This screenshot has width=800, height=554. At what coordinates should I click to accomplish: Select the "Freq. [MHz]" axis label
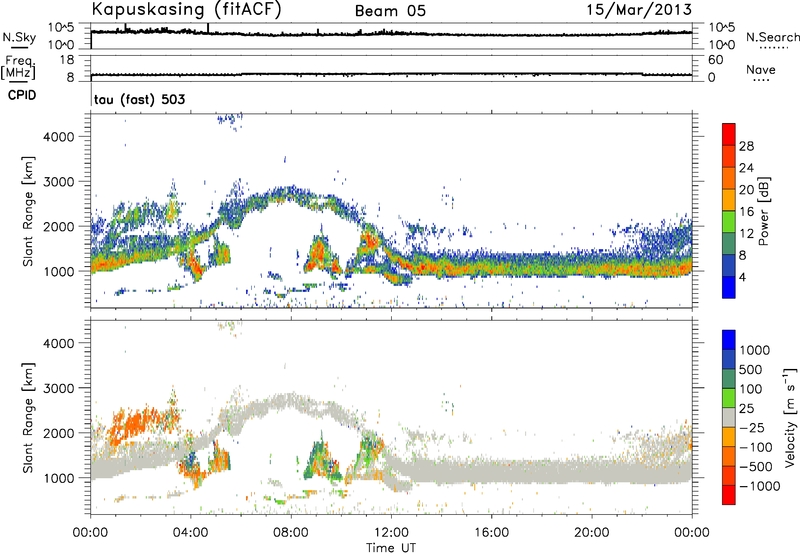click(x=18, y=68)
